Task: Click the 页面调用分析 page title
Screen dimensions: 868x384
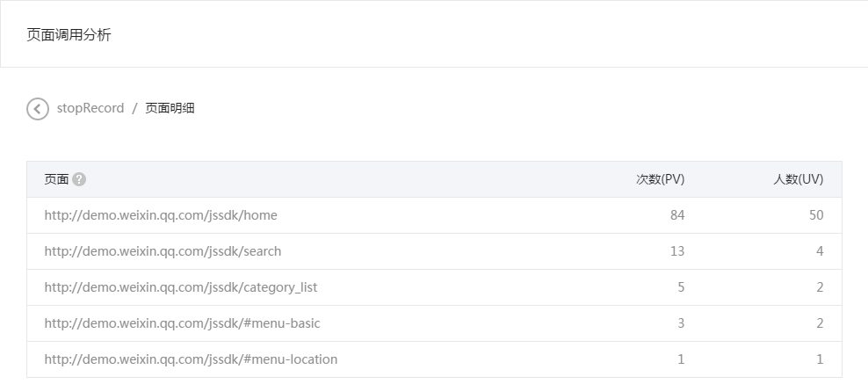Action: point(69,35)
